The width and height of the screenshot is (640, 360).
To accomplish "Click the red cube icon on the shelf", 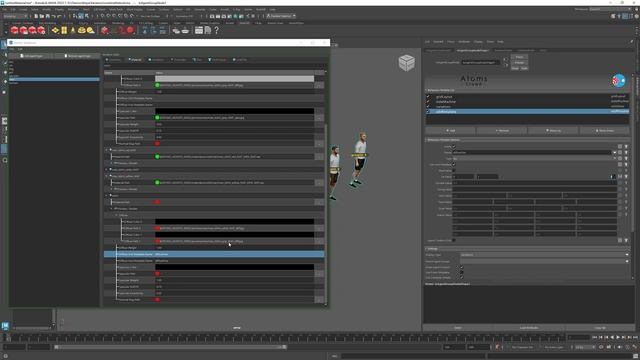I will click(104, 30).
